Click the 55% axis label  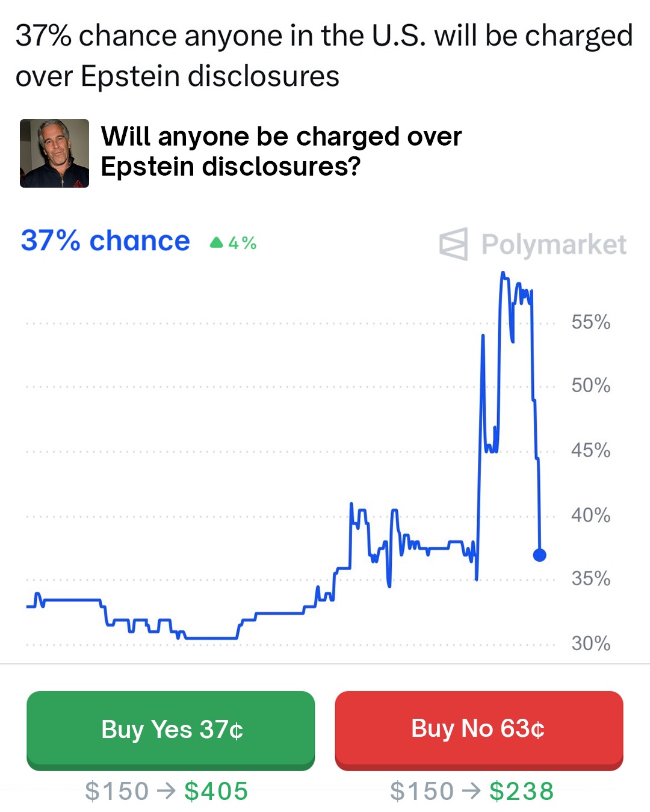590,322
